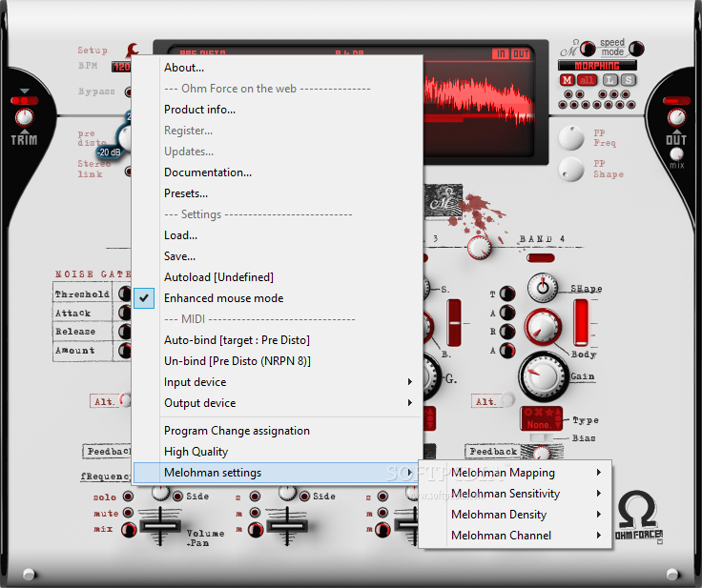This screenshot has height=588, width=702.
Task: Expand the Melohman Channel submenu
Action: coord(515,536)
